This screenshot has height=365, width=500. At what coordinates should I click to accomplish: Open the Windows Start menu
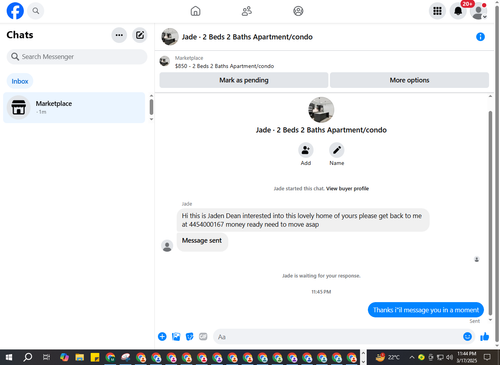coord(9,357)
